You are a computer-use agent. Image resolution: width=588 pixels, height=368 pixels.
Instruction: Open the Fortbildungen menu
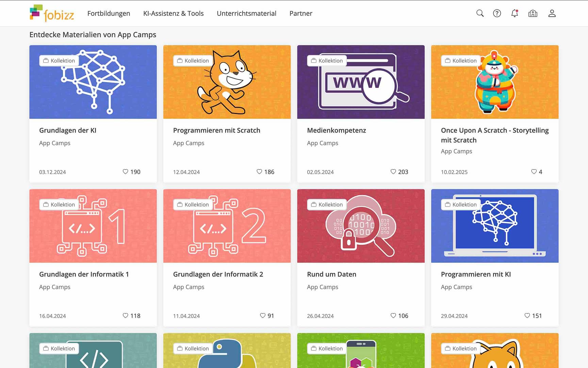point(109,13)
